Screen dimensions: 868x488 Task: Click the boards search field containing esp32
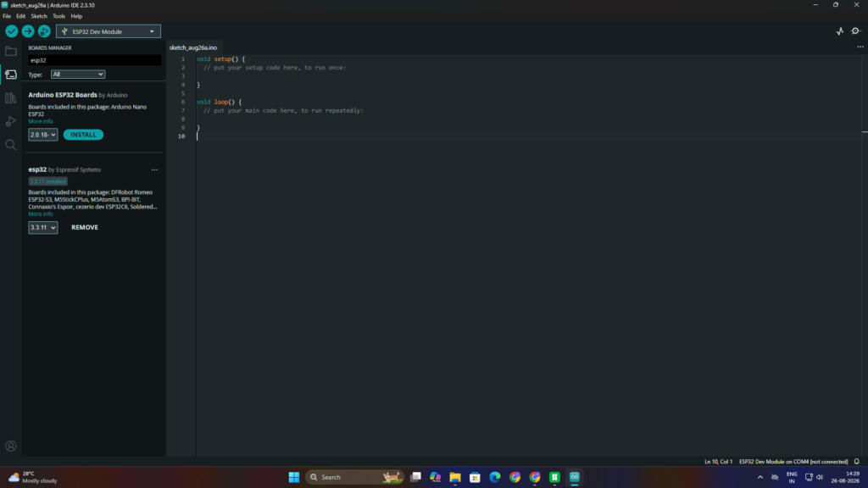tap(95, 60)
